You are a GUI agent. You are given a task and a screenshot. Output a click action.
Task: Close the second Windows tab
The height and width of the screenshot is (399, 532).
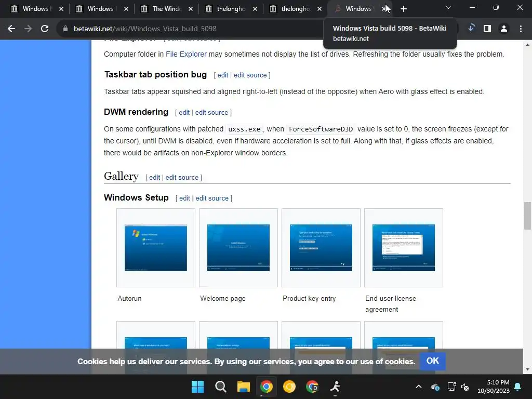[x=126, y=9]
